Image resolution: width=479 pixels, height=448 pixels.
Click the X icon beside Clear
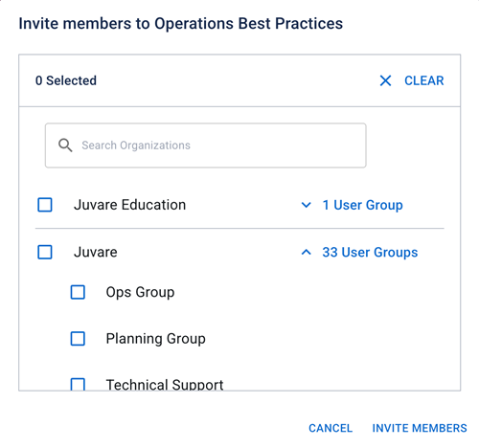[385, 80]
